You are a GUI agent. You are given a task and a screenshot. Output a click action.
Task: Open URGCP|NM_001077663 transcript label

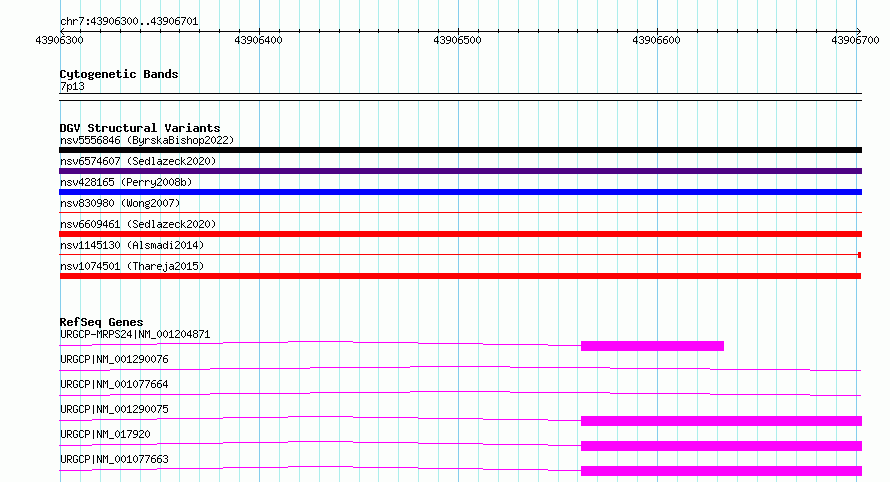[114, 459]
